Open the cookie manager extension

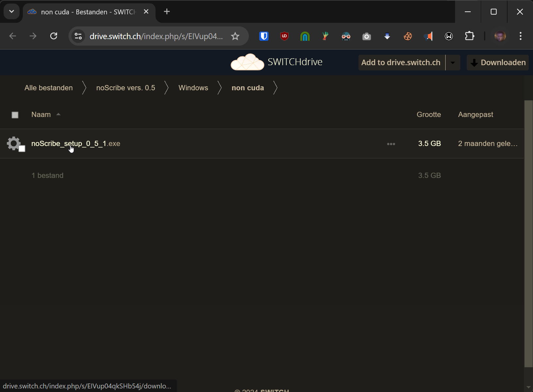click(x=408, y=36)
